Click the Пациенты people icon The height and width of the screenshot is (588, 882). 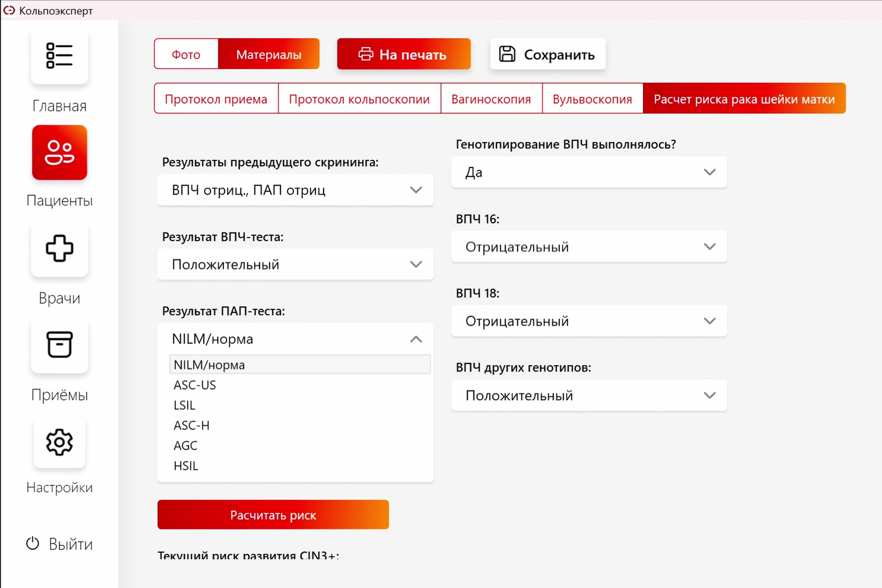click(59, 152)
